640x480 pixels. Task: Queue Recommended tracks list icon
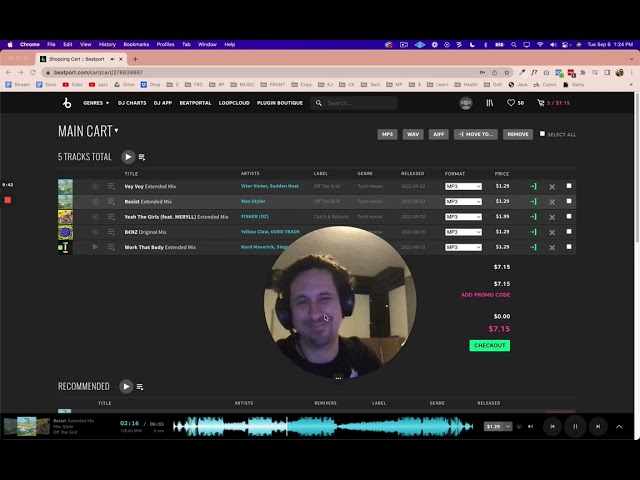tap(140, 387)
